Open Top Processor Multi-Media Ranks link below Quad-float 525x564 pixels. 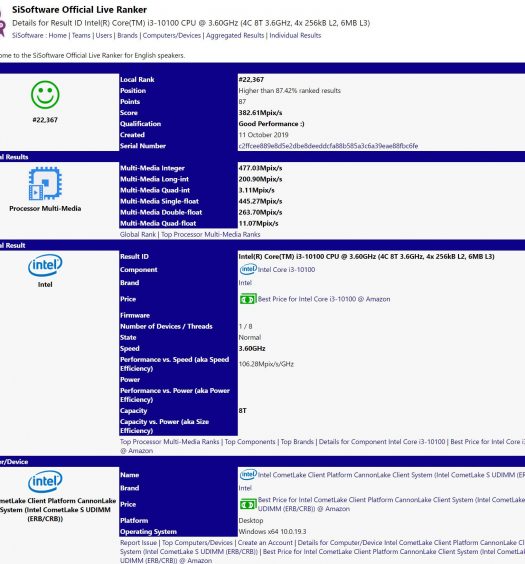click(210, 234)
